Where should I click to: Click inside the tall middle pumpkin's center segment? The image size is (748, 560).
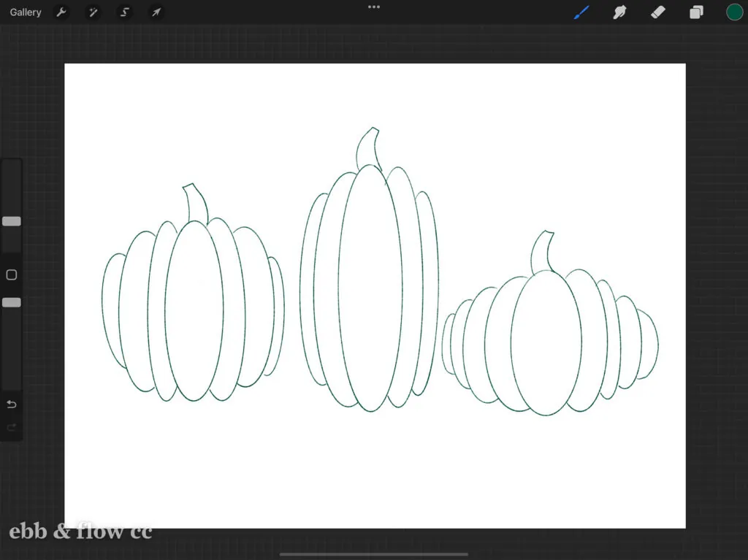tap(370, 288)
